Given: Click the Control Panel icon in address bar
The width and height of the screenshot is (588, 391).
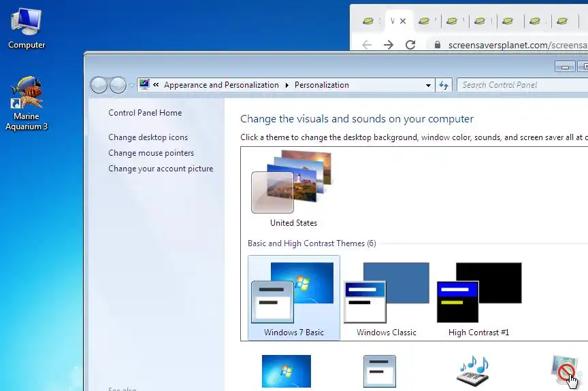Looking at the screenshot, I should tap(144, 85).
